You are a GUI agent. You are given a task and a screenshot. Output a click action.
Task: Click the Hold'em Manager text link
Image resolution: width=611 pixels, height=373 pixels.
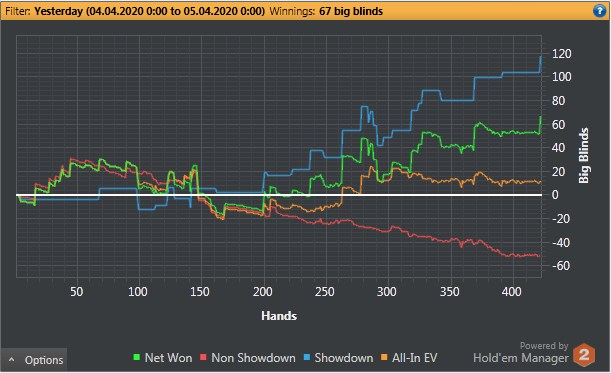pos(521,358)
